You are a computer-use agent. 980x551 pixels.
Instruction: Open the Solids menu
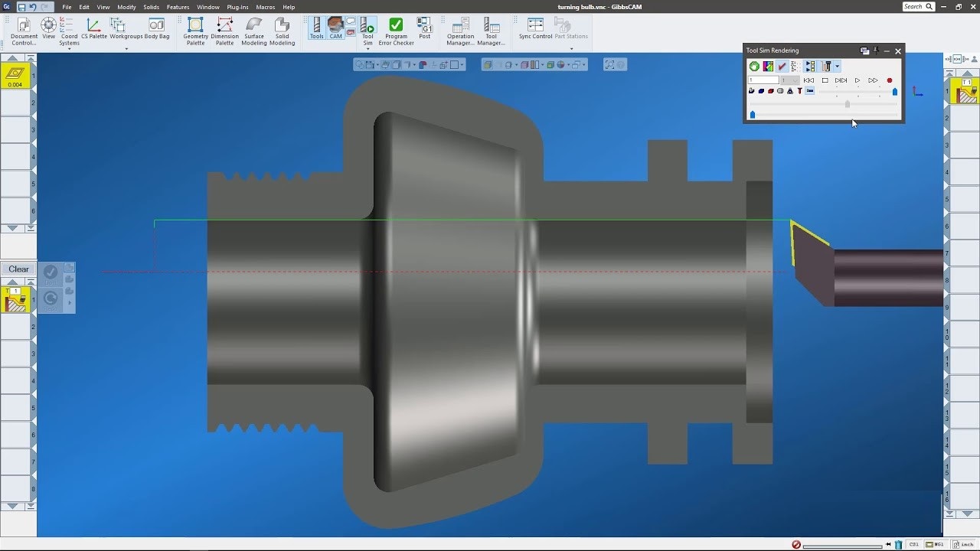(151, 7)
